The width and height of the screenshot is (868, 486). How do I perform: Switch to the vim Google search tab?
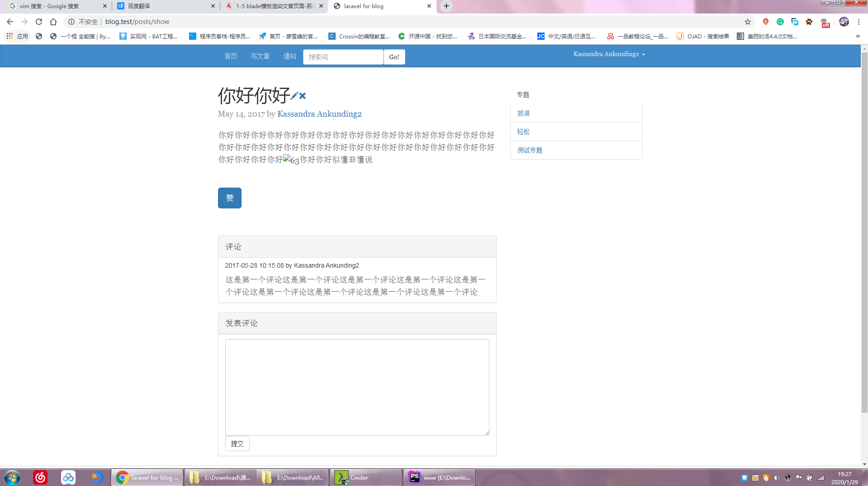[58, 6]
